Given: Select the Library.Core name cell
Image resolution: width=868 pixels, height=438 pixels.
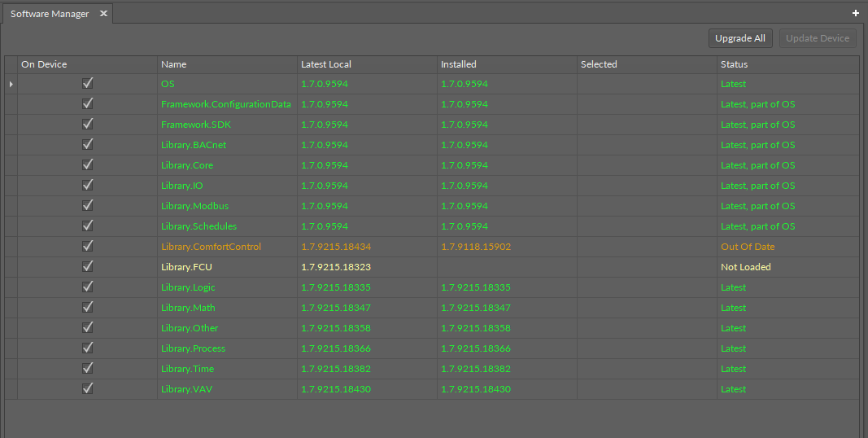Looking at the screenshot, I should tap(227, 165).
